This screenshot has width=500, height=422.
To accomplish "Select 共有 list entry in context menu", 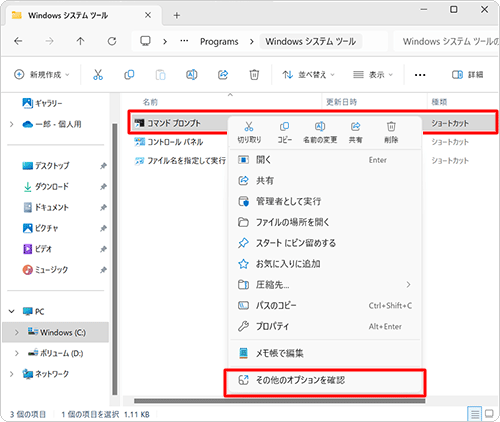I will click(325, 181).
